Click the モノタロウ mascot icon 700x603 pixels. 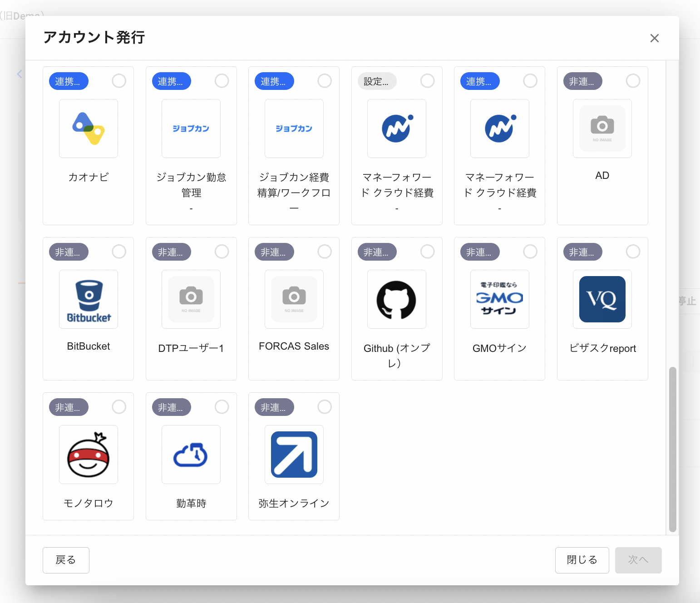click(89, 455)
